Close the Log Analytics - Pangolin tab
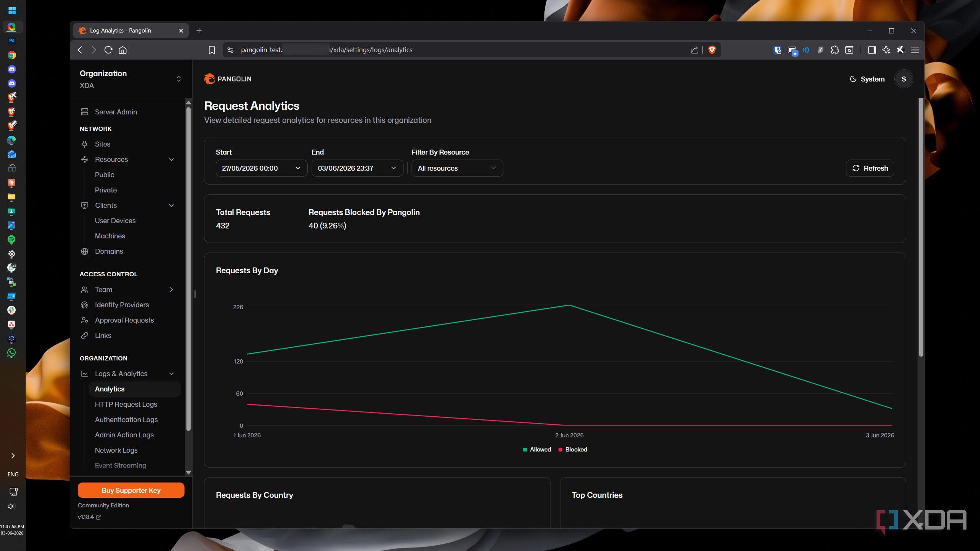 pyautogui.click(x=181, y=31)
